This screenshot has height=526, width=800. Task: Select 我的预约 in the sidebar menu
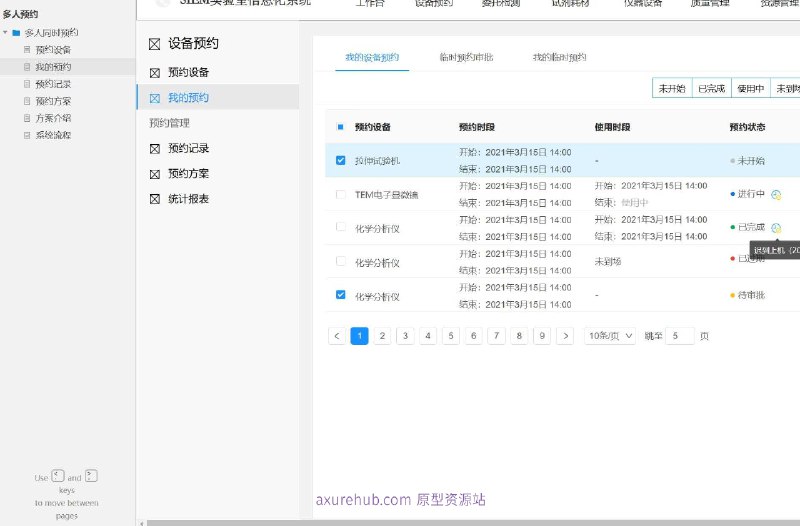click(x=218, y=97)
